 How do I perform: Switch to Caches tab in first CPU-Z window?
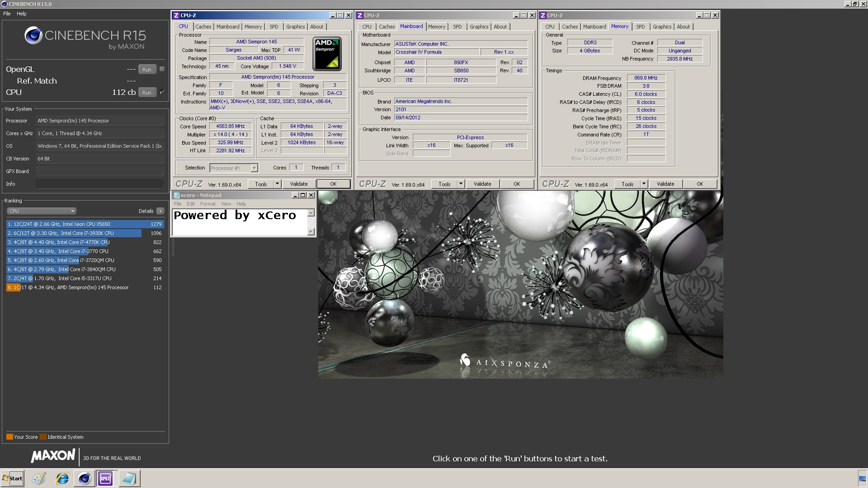point(203,27)
